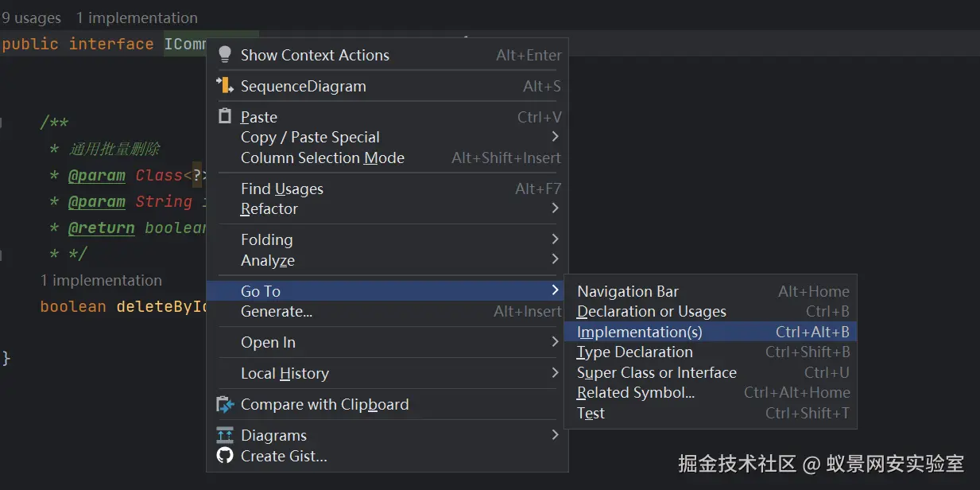
Task: Select Implementation(s) in Go To submenu
Action: (640, 332)
